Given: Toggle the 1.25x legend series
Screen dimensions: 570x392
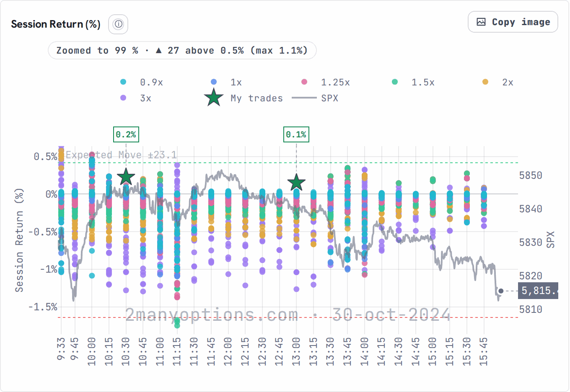Looking at the screenshot, I should [326, 82].
